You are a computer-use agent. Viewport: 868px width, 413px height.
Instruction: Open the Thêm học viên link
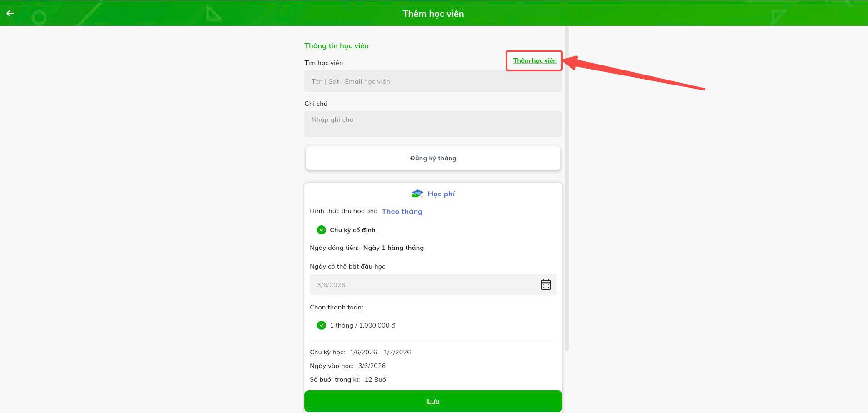pos(535,60)
